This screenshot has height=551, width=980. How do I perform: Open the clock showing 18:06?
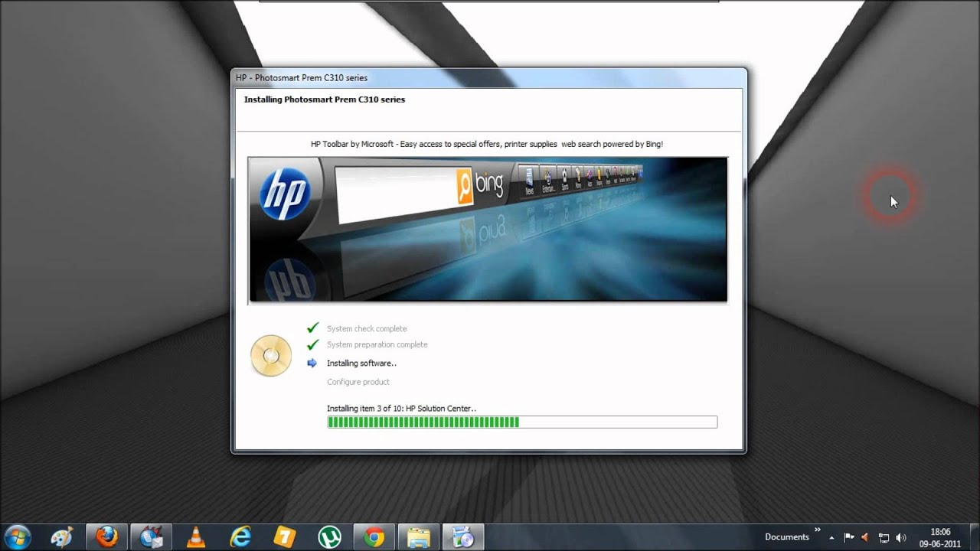940,537
